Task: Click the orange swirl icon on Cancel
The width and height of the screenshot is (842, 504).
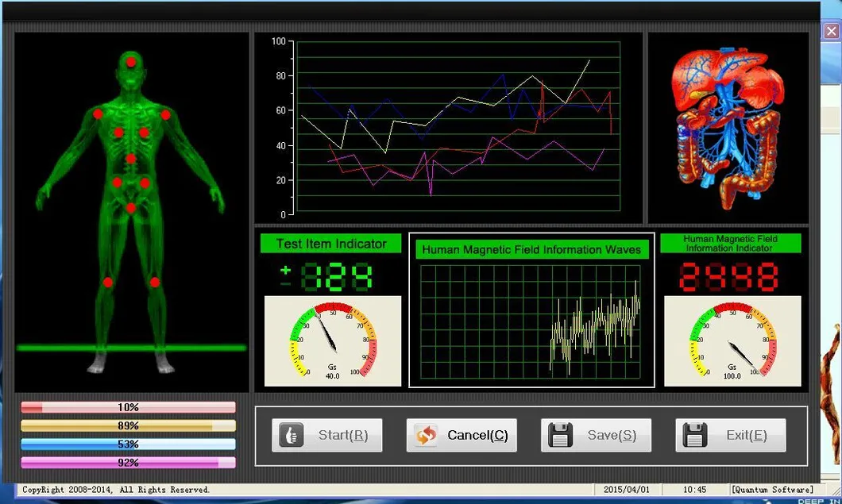Action: [x=425, y=435]
